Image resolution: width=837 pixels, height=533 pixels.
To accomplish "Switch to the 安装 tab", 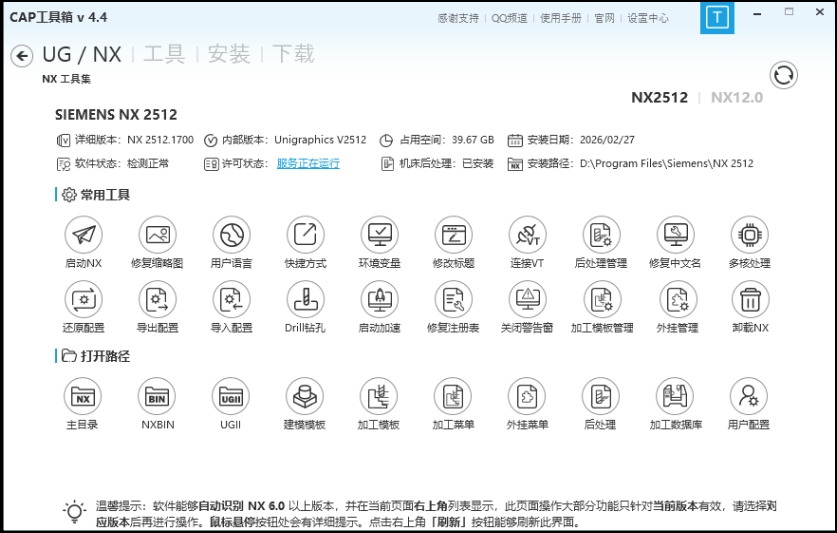I will 228,54.
